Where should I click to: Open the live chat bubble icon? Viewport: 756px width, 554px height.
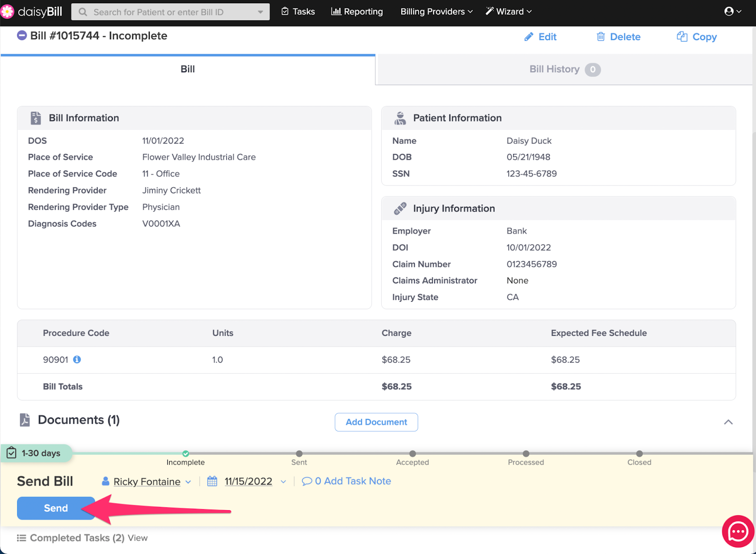pyautogui.click(x=738, y=532)
